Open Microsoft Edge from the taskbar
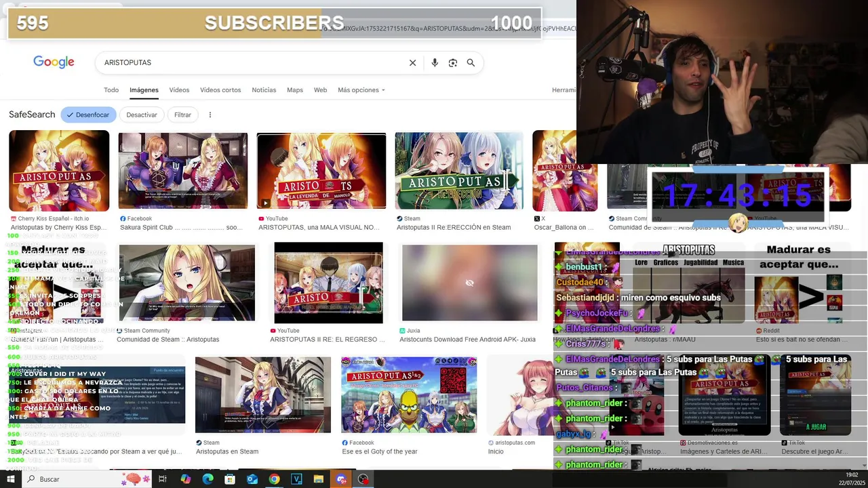The height and width of the screenshot is (488, 868). [x=208, y=479]
